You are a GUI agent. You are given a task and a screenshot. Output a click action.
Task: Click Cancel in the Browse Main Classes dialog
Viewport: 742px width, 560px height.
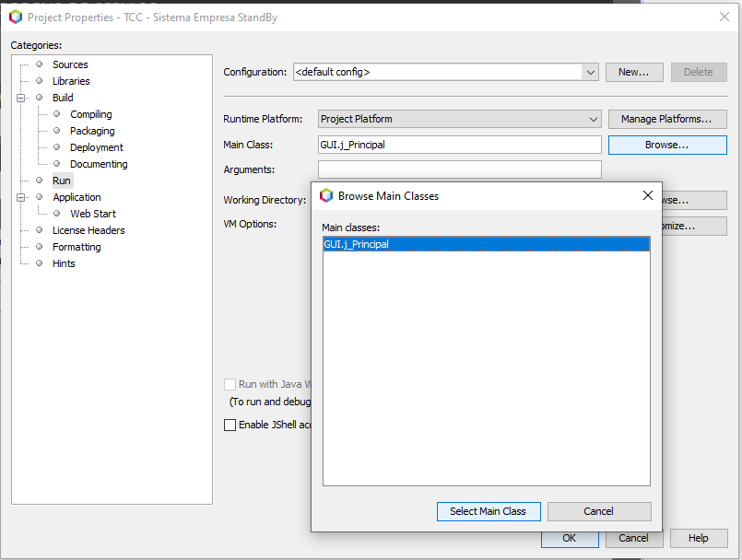(x=598, y=511)
